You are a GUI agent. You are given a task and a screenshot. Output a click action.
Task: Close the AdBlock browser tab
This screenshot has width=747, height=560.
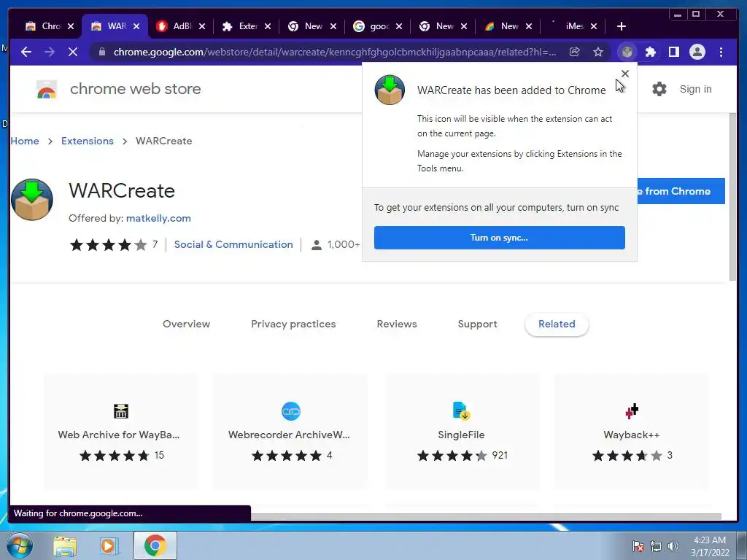[202, 26]
